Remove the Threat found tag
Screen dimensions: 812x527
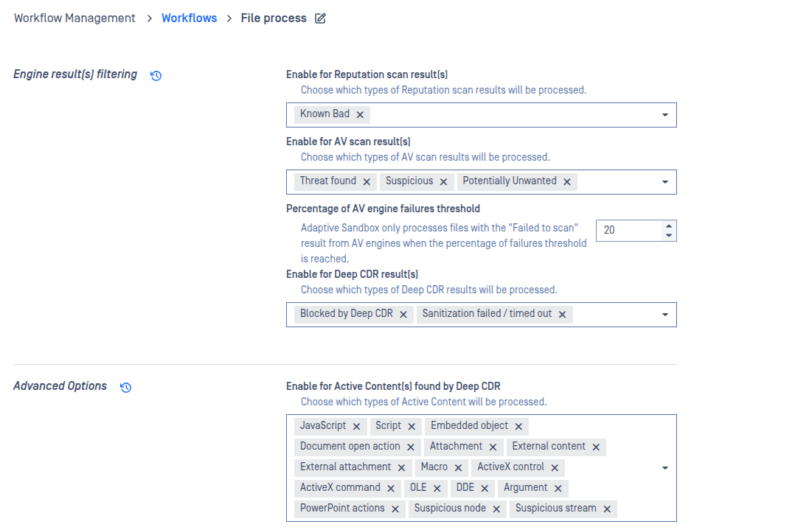tap(367, 182)
